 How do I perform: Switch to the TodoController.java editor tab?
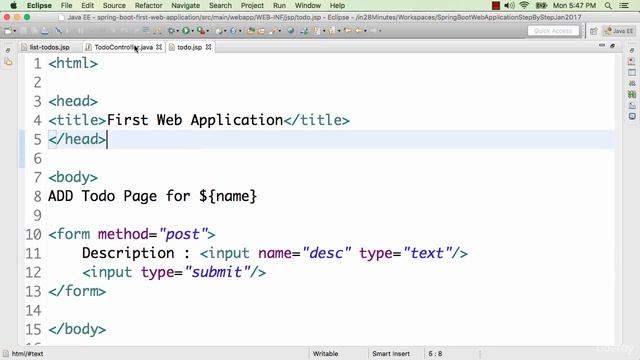(x=123, y=47)
